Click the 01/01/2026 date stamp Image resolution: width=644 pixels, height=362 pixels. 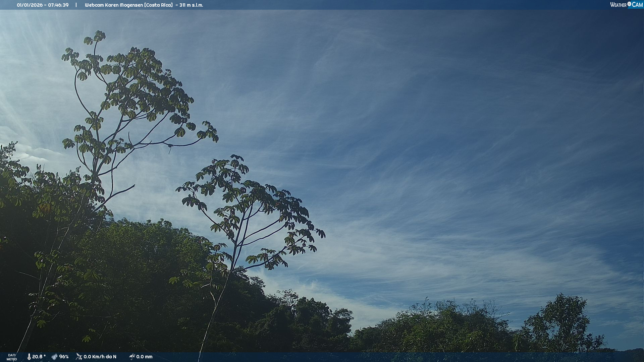30,5
